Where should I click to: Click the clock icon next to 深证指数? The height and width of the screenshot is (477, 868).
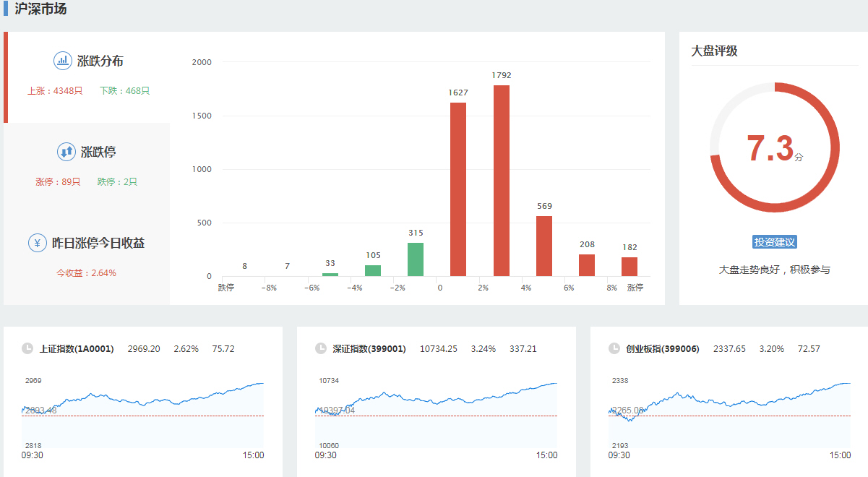[x=321, y=348]
